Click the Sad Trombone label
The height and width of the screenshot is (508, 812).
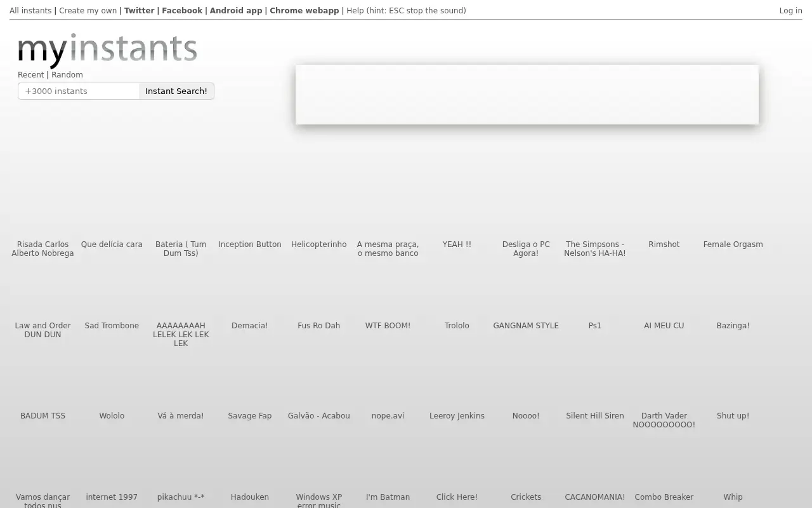point(112,326)
